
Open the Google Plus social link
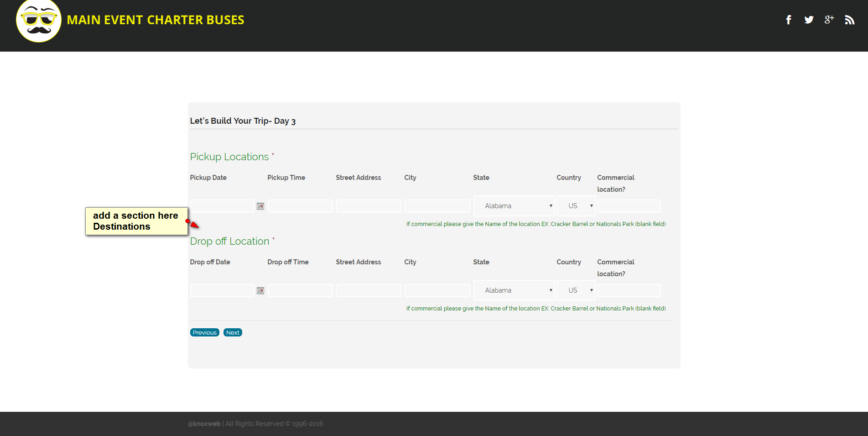[829, 20]
